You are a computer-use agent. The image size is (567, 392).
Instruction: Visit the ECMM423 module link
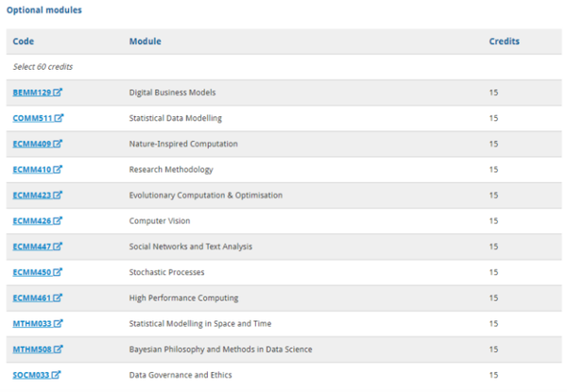pyautogui.click(x=32, y=196)
